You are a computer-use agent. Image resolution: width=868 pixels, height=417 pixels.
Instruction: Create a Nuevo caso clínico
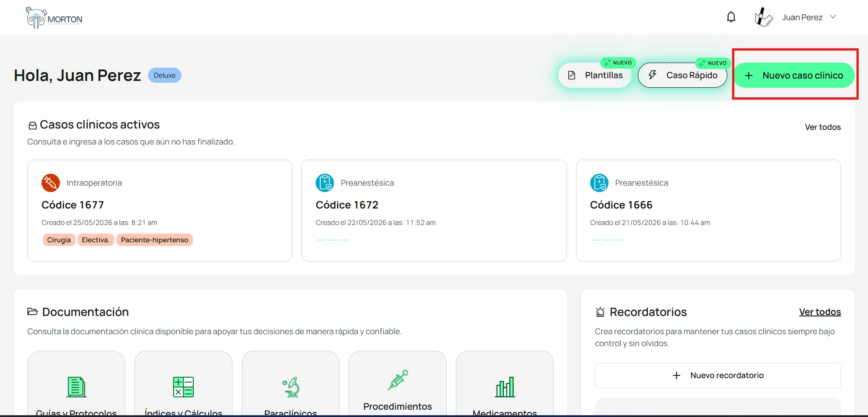click(794, 75)
